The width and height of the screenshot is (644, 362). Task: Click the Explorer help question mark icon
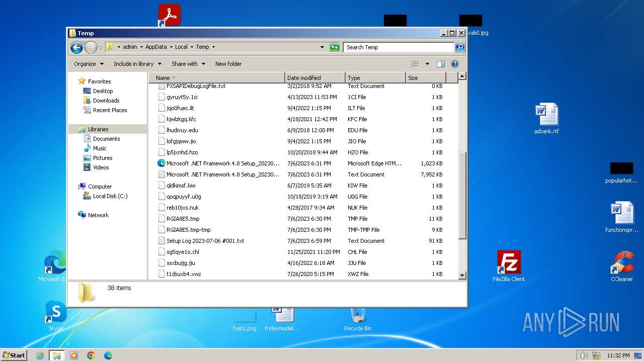point(455,64)
